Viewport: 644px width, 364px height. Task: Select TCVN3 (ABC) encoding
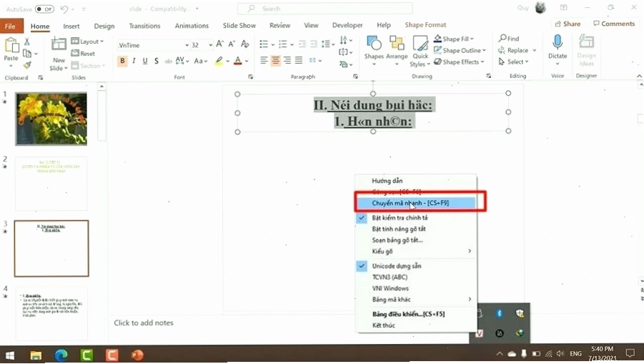pyautogui.click(x=390, y=277)
